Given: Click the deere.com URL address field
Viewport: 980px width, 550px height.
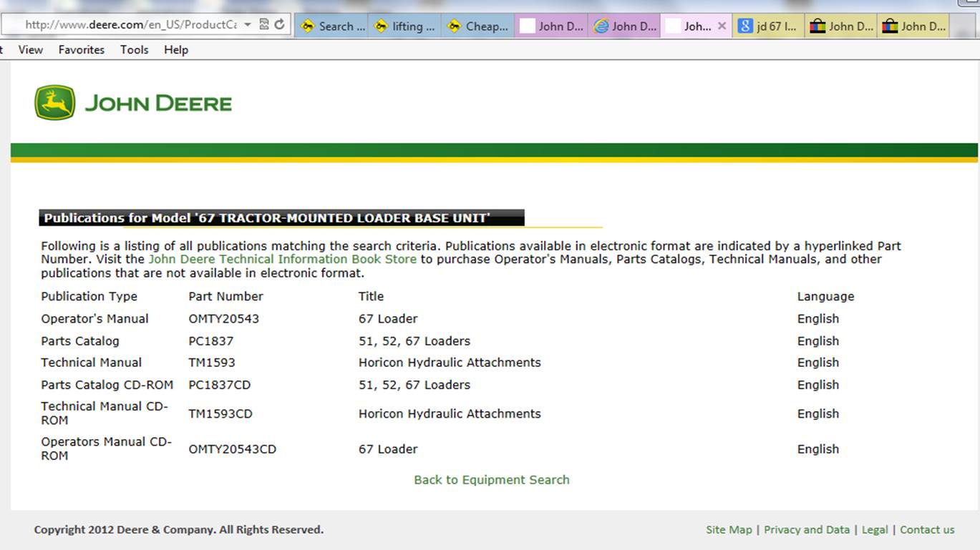Looking at the screenshot, I should pos(130,24).
